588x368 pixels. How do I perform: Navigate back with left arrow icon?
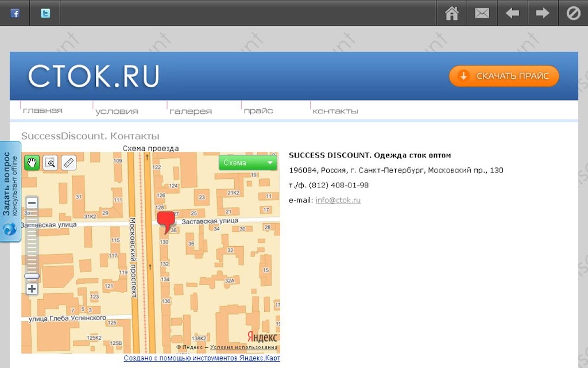click(512, 14)
